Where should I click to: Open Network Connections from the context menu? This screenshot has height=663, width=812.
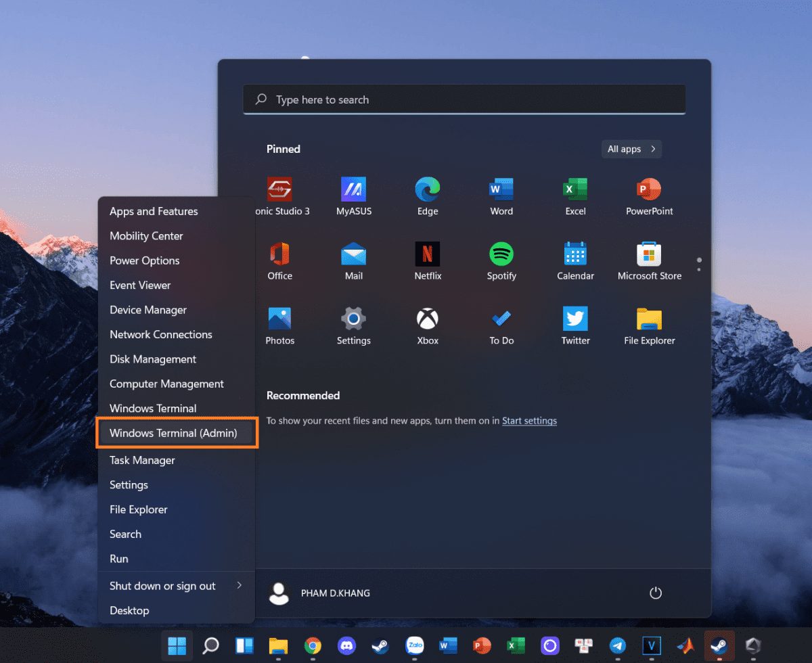177,334
